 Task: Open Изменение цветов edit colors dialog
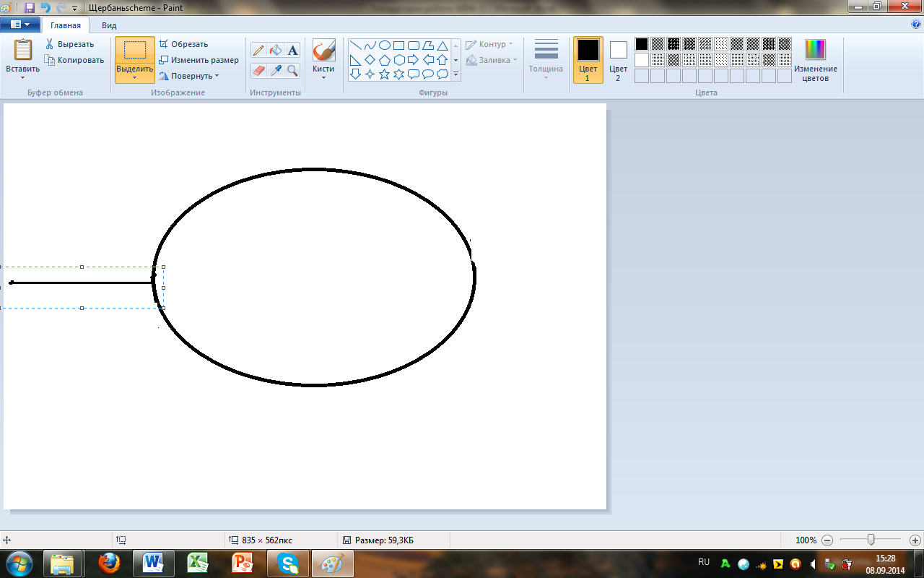pos(815,60)
